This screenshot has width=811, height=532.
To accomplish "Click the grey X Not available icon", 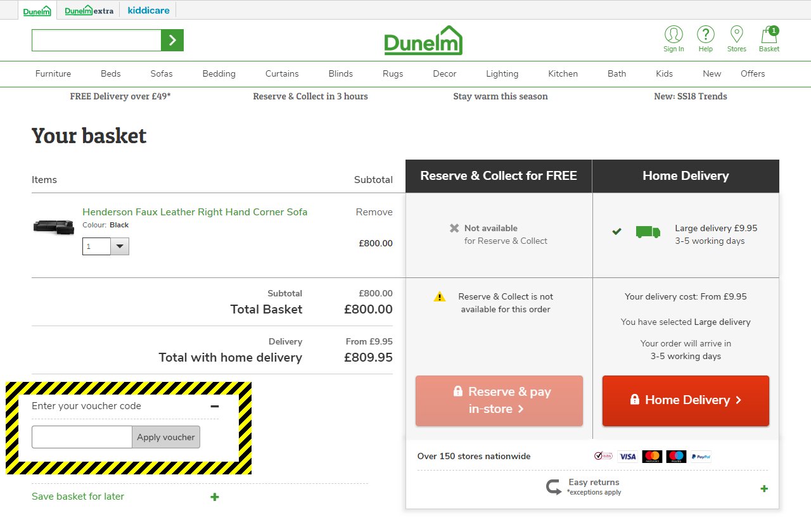I will pyautogui.click(x=454, y=228).
